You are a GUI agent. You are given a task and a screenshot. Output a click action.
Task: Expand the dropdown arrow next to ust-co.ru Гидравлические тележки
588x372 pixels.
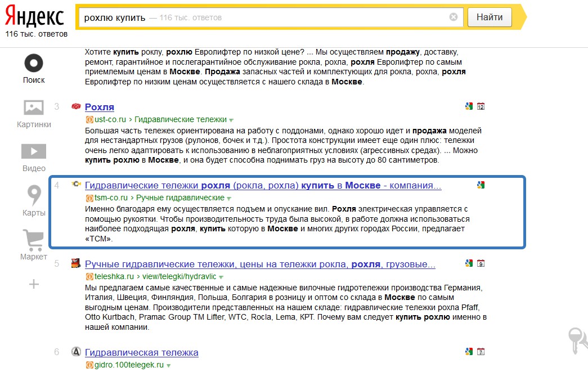(x=231, y=120)
